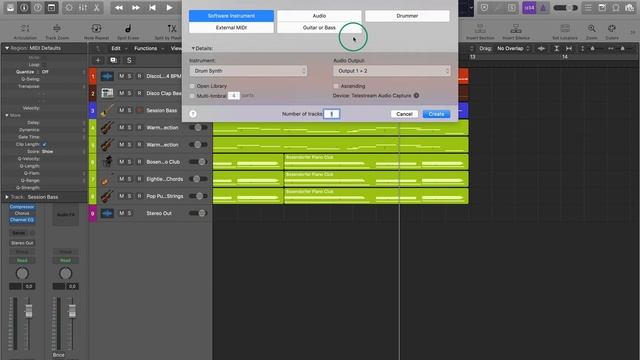
Task: Start playback with Play button
Action: (169, 8)
